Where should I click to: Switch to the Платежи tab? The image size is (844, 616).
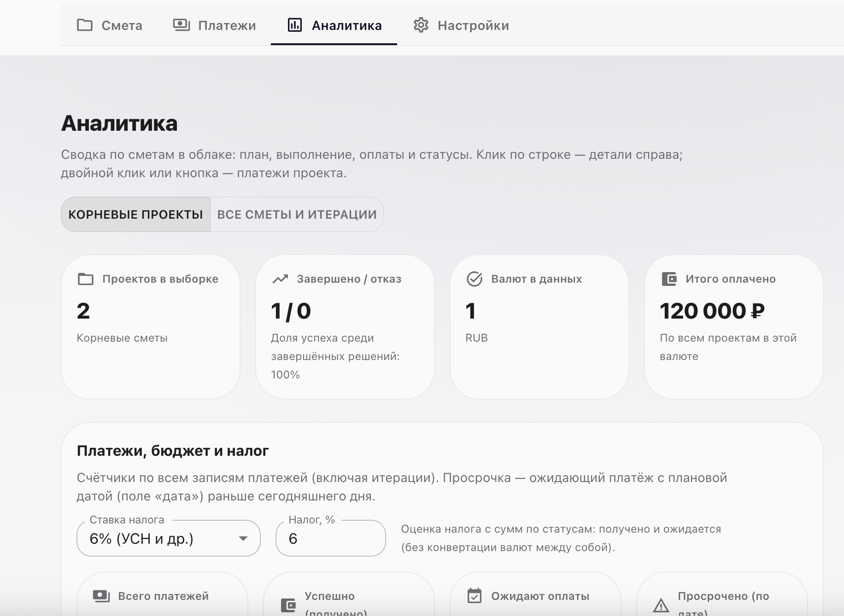pos(214,25)
